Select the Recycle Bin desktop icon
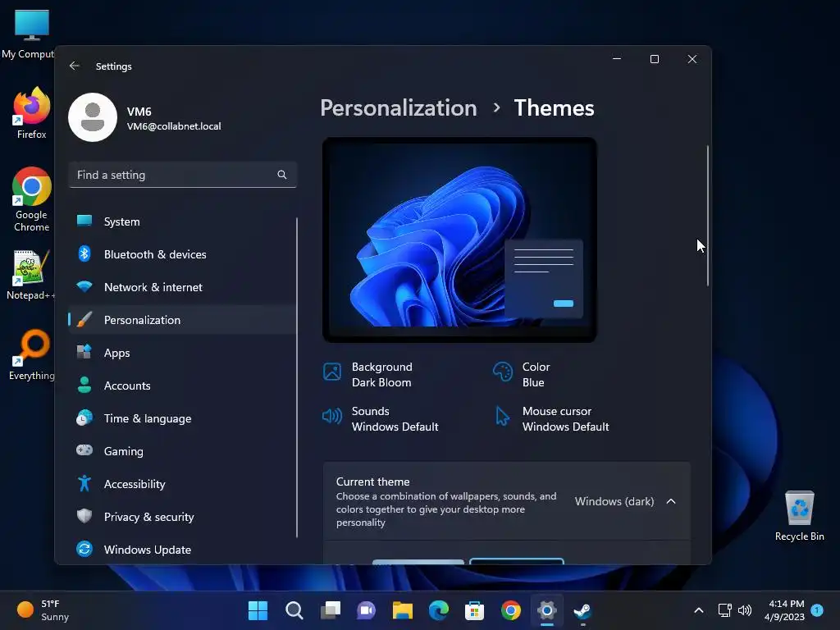The height and width of the screenshot is (630, 840). coord(799,515)
